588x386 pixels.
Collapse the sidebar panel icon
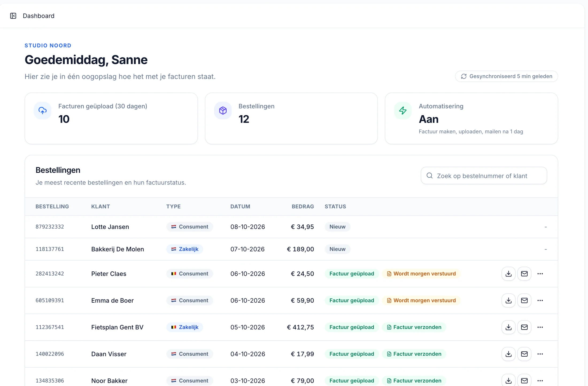pos(13,16)
